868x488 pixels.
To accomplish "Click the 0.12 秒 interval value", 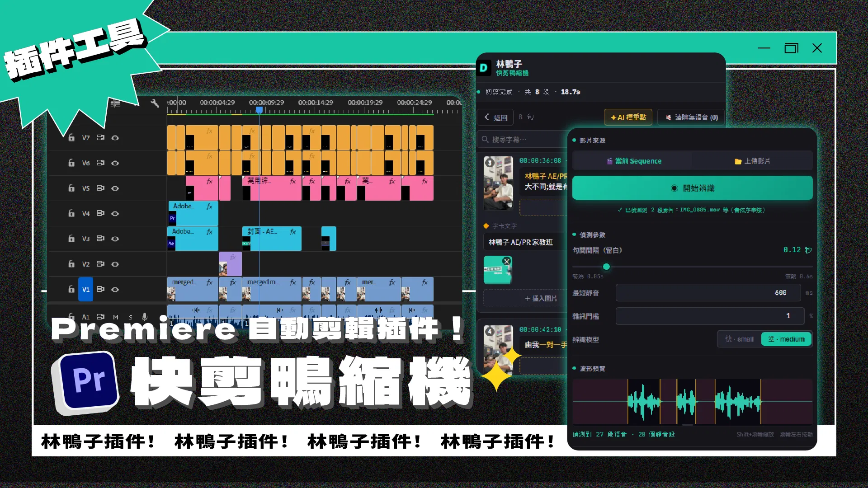I will coord(797,250).
